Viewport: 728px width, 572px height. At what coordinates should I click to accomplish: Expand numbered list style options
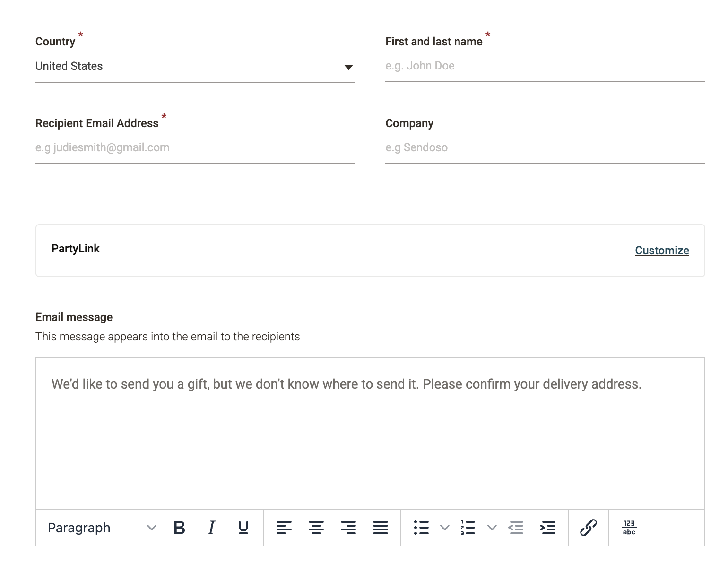492,528
